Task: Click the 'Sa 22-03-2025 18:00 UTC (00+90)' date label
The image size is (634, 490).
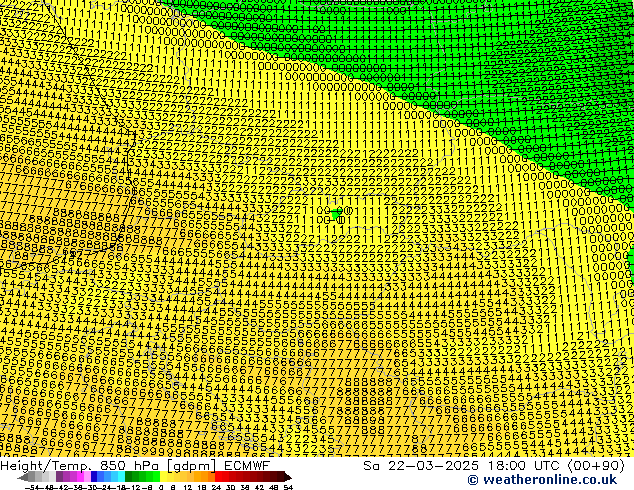Action: coord(494,465)
